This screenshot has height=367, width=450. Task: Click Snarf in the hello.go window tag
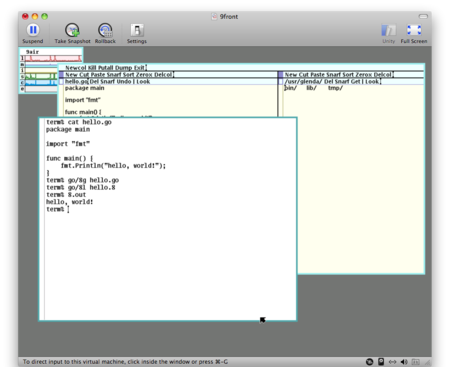coord(108,82)
